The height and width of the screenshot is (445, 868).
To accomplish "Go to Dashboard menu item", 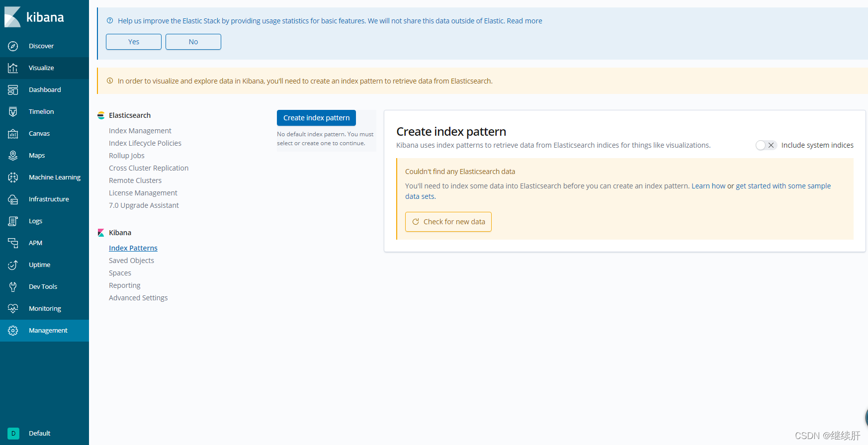I will click(45, 90).
